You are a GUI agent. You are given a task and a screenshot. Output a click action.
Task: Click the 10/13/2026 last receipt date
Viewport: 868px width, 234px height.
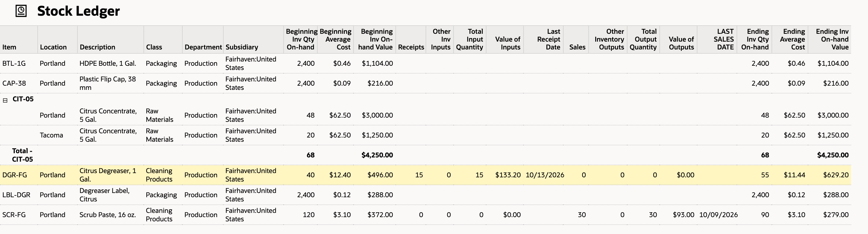click(x=545, y=175)
